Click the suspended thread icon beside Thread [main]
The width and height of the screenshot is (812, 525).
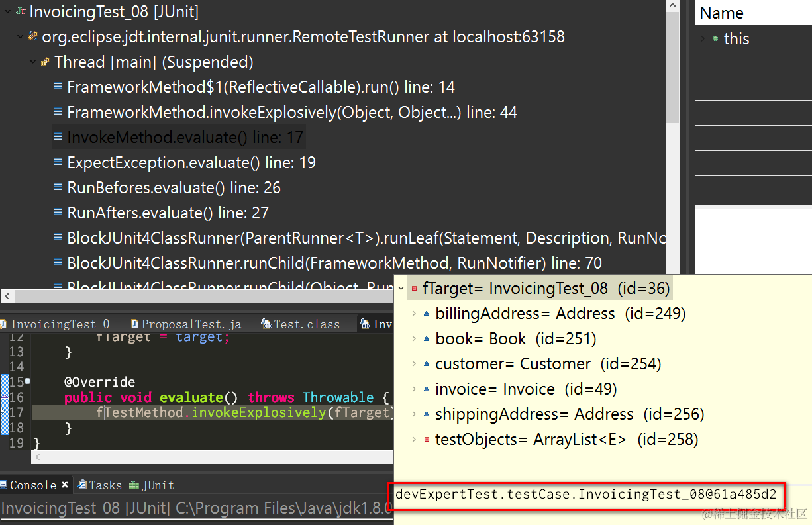click(x=46, y=62)
